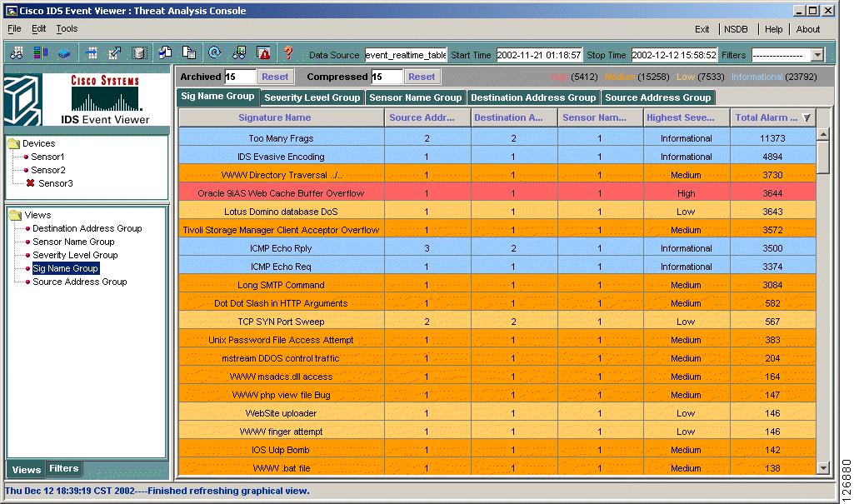Switch to Sensor Name Group tab
Viewport: 854px width, 504px height.
pyautogui.click(x=416, y=97)
